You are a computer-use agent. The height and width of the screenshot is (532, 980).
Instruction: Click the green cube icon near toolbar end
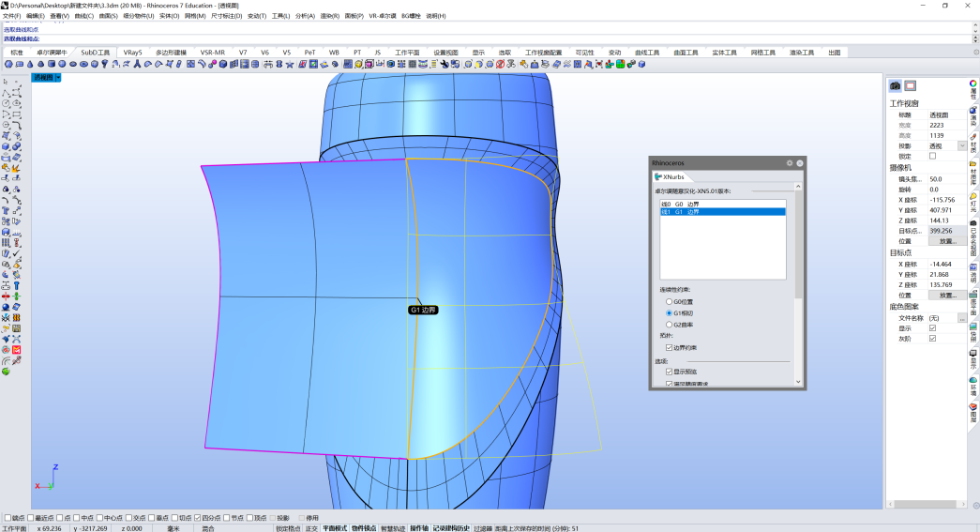pyautogui.click(x=621, y=64)
